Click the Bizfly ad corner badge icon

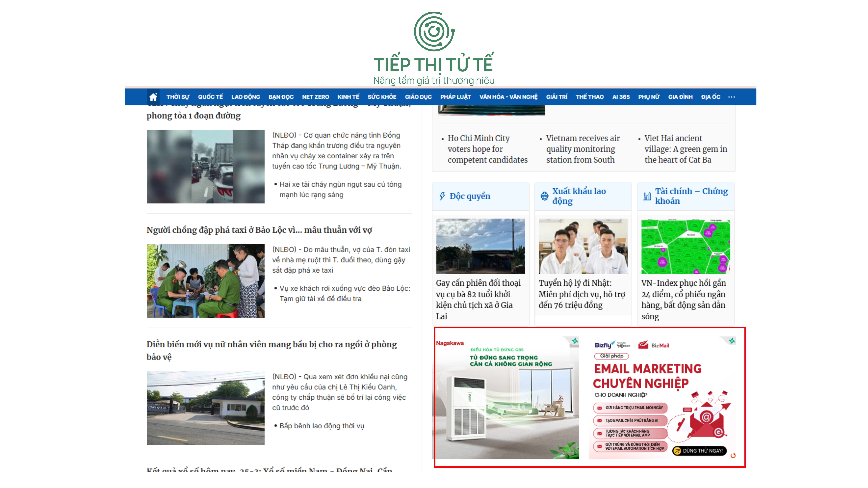click(732, 341)
